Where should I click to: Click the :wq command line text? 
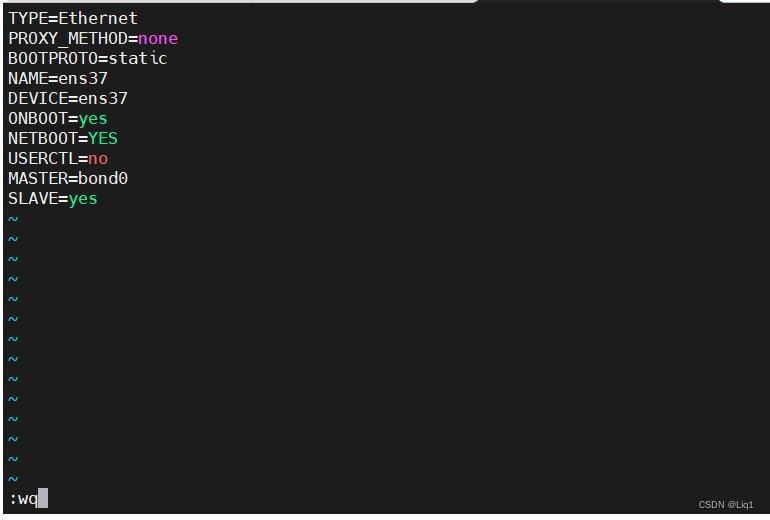[x=23, y=499]
